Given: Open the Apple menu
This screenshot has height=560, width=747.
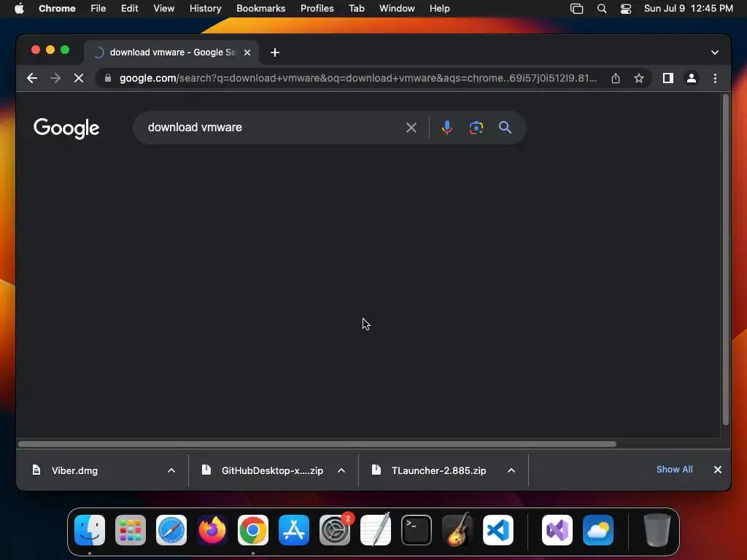Looking at the screenshot, I should point(19,9).
